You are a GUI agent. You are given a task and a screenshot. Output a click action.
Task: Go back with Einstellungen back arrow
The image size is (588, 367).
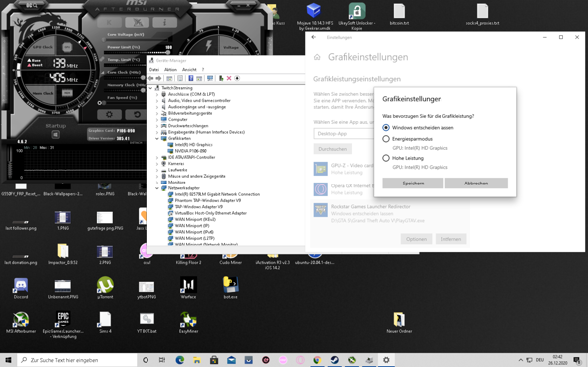tap(314, 37)
